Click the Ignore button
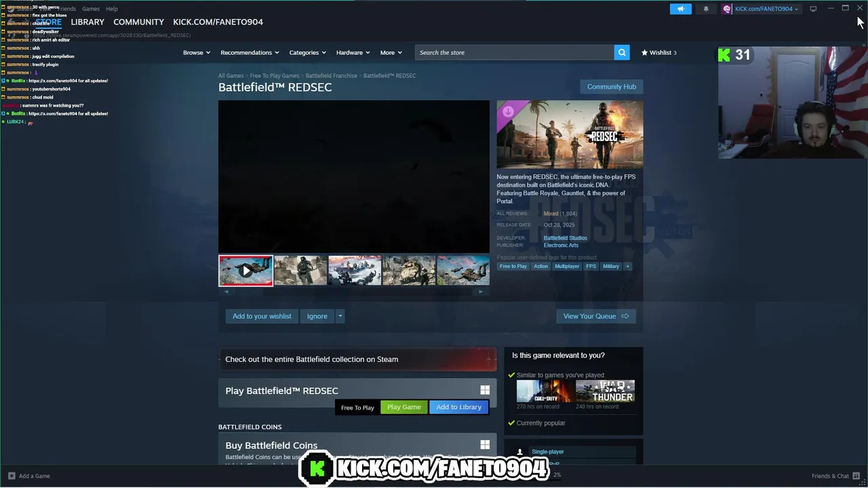868x488 pixels. click(317, 316)
